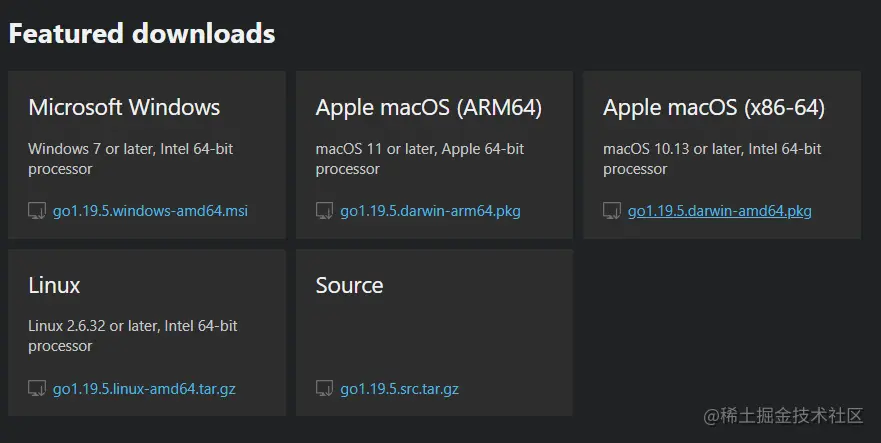
Task: Get the go1.19.5.linux-amd64.tar.gz archive
Action: point(144,388)
